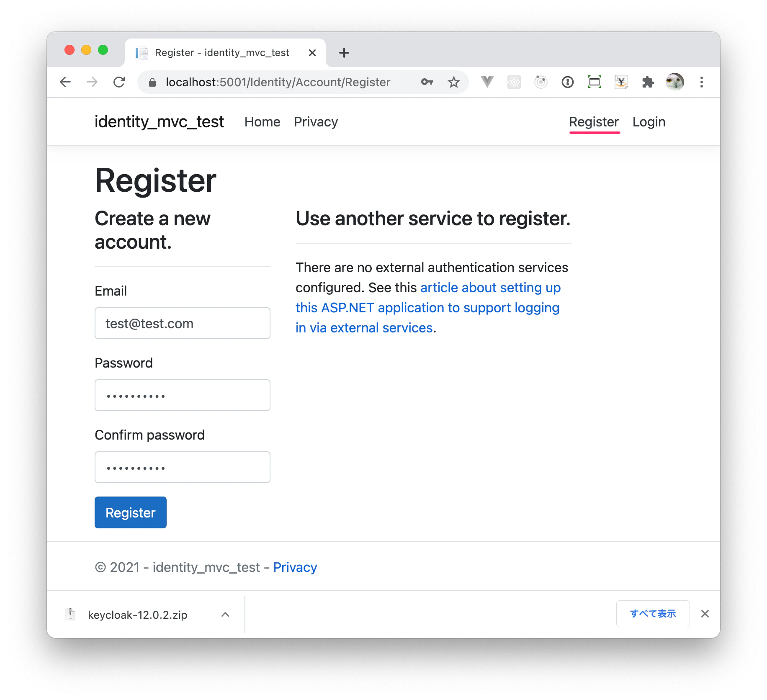Open the Vue devtools extension icon

pos(487,82)
